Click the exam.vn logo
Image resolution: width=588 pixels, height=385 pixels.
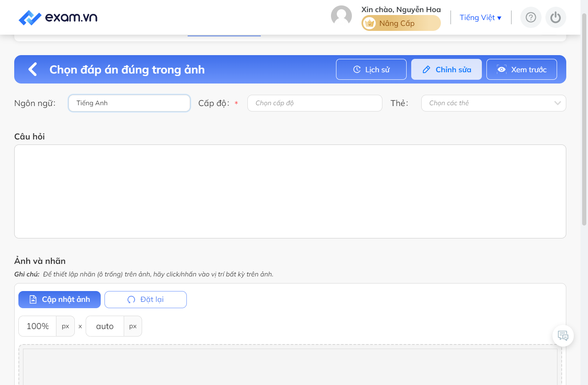pyautogui.click(x=58, y=18)
